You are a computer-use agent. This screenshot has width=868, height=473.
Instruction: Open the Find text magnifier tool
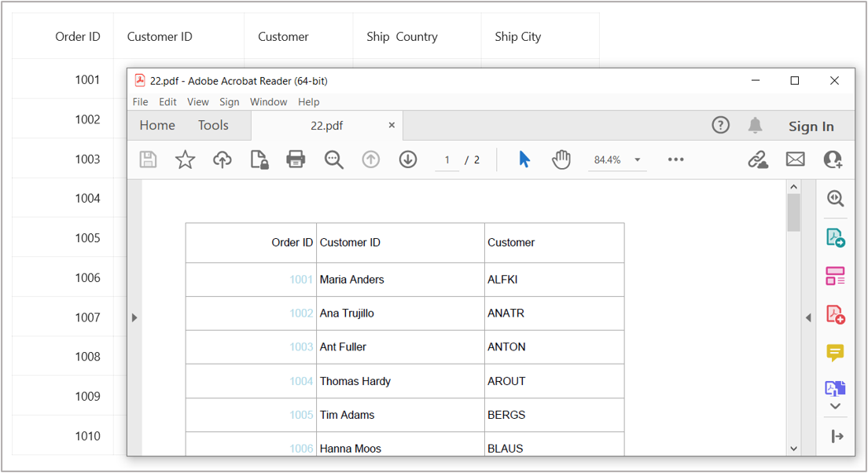point(334,159)
